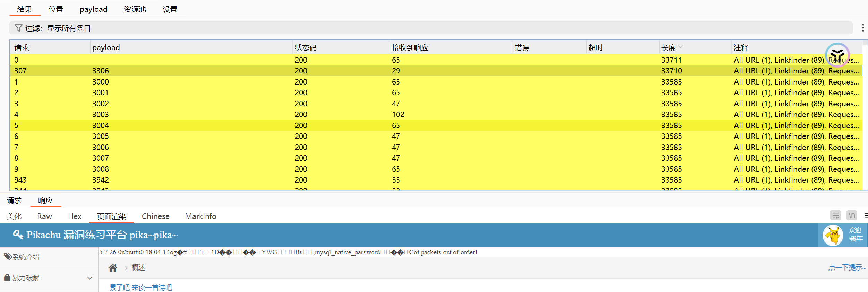Select the request 943 row
The height and width of the screenshot is (292, 868).
tap(20, 180)
